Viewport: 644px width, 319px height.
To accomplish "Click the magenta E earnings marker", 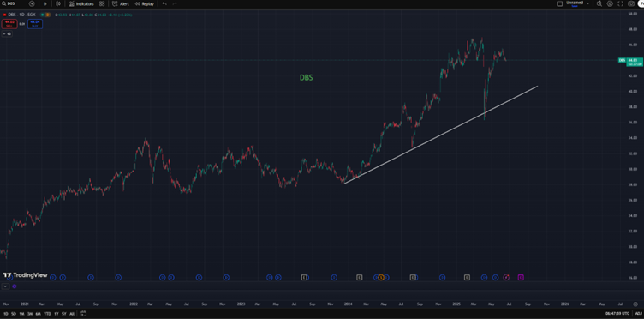I will pyautogui.click(x=521, y=278).
